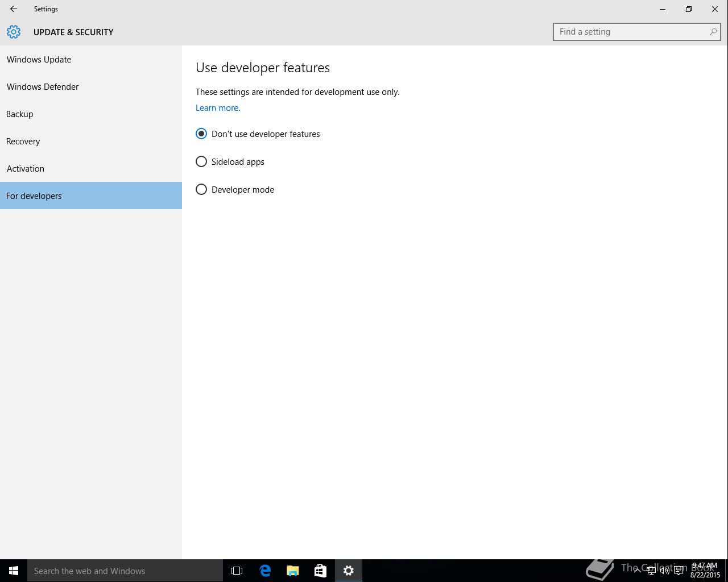Click the Find a setting search box

click(x=631, y=32)
